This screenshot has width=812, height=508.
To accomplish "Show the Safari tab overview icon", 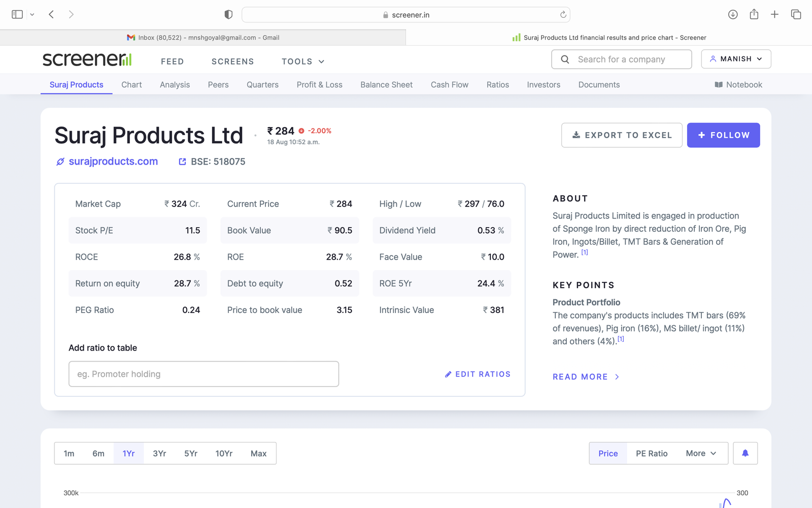I will 796,15.
